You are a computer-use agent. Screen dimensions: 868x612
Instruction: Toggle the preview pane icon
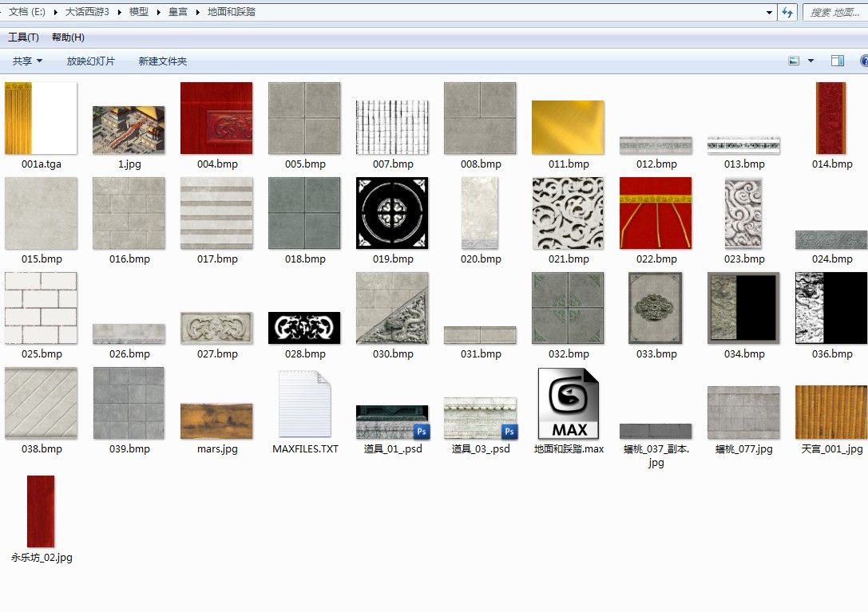coord(838,61)
